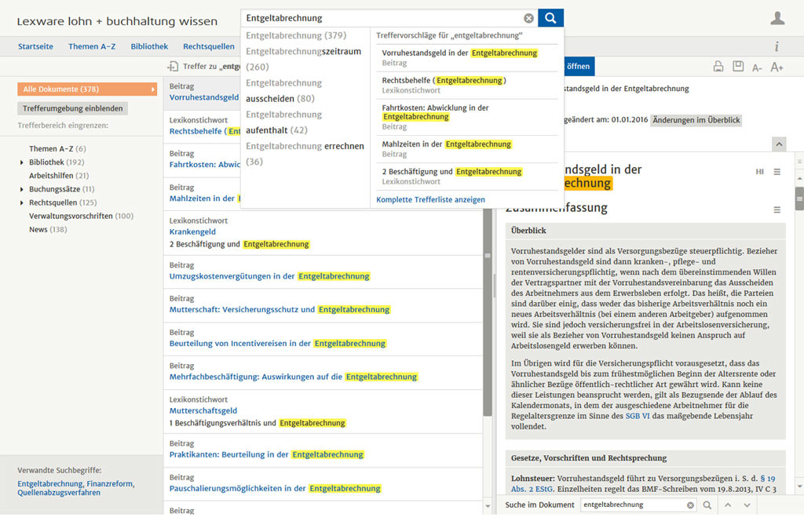Clear the in-document search field
This screenshot has width=804, height=532.
[690, 505]
